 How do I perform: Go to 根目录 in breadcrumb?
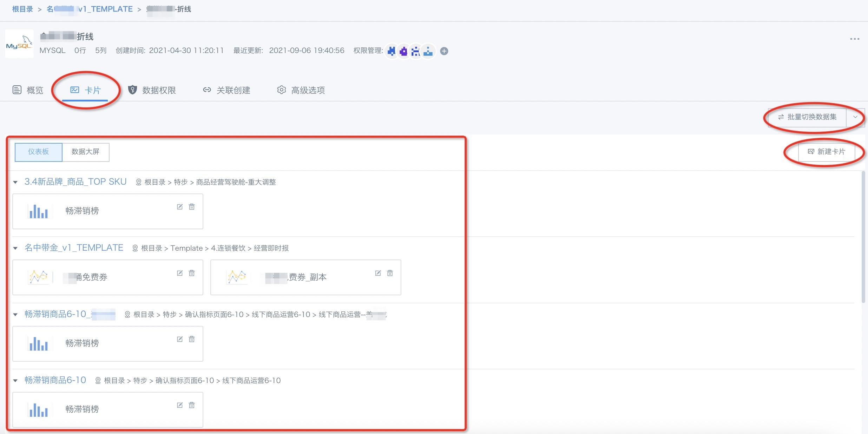[x=22, y=9]
